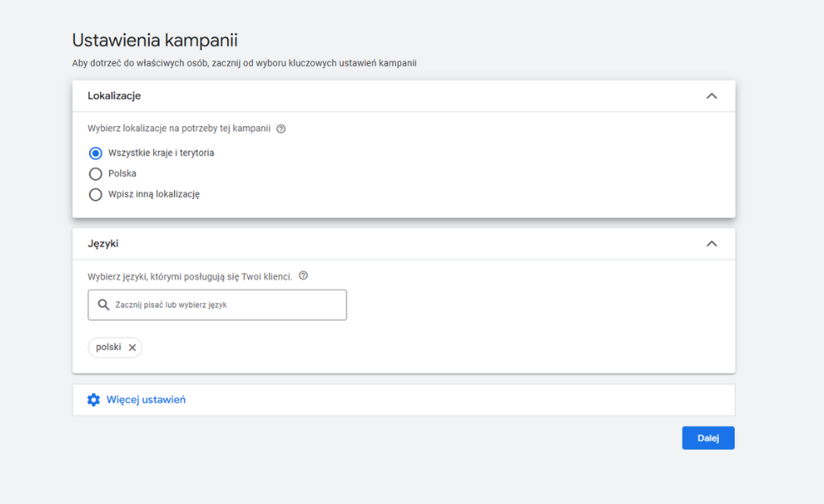The height and width of the screenshot is (504, 824).
Task: Click the gear icon beside Więcej ustawień
Action: tap(93, 400)
